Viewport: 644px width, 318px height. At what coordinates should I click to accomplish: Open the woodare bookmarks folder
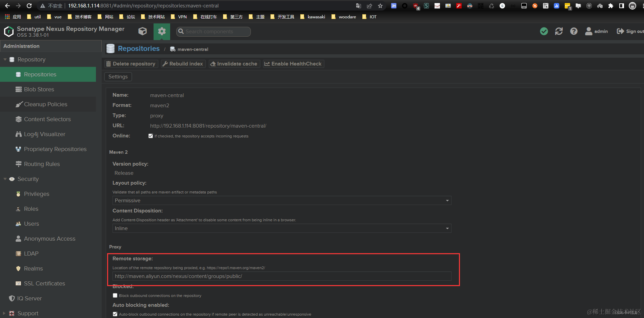[x=344, y=17]
